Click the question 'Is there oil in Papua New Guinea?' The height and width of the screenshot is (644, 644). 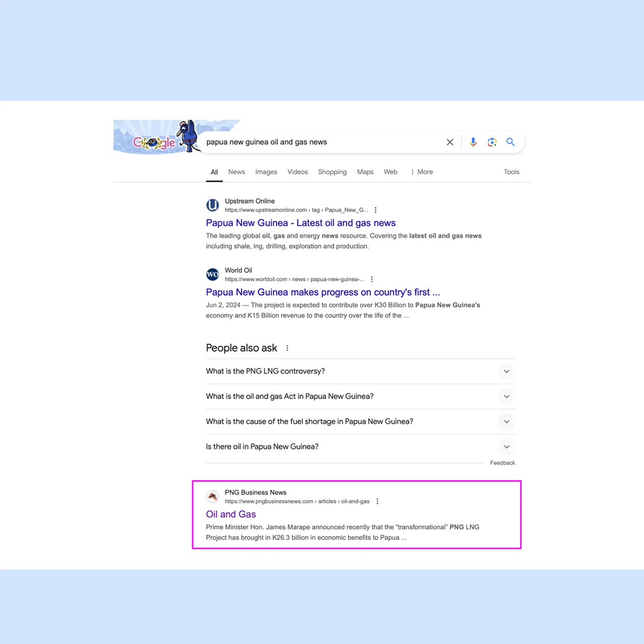click(262, 447)
